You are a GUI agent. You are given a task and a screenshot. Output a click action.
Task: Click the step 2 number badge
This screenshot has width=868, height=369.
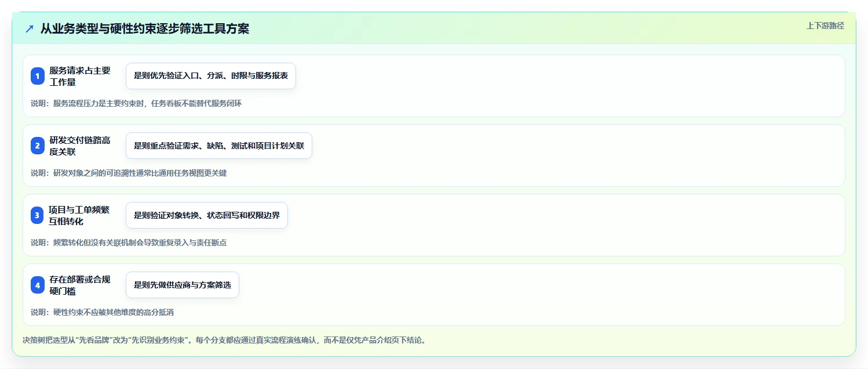[x=38, y=146]
